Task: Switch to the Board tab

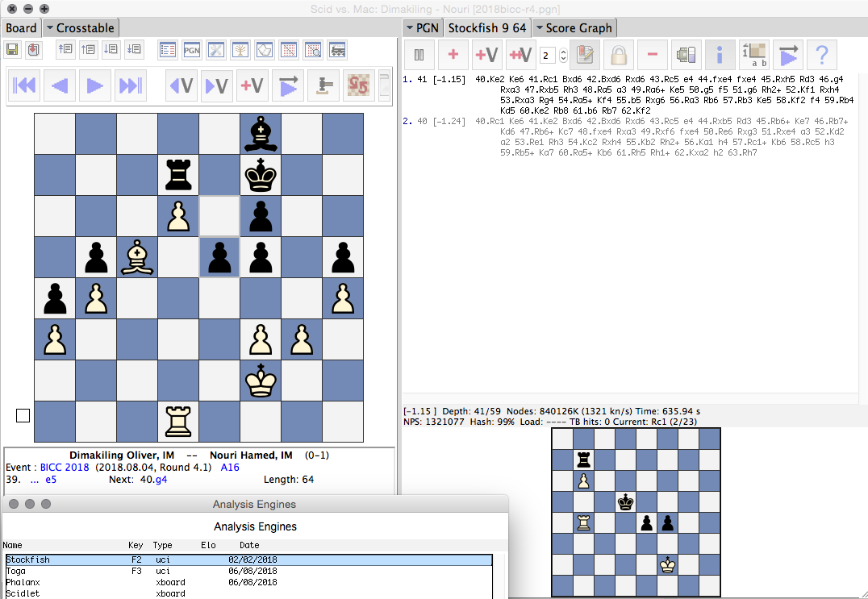Action: tap(21, 28)
